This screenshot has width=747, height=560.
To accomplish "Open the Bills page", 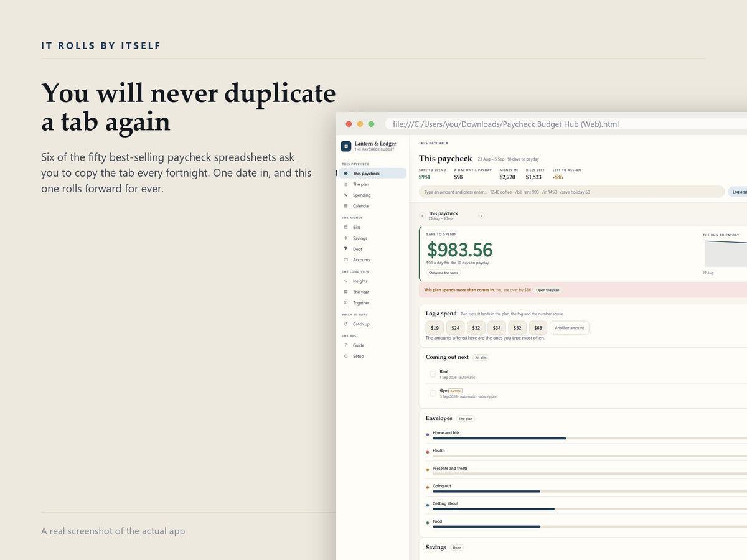I will click(357, 227).
